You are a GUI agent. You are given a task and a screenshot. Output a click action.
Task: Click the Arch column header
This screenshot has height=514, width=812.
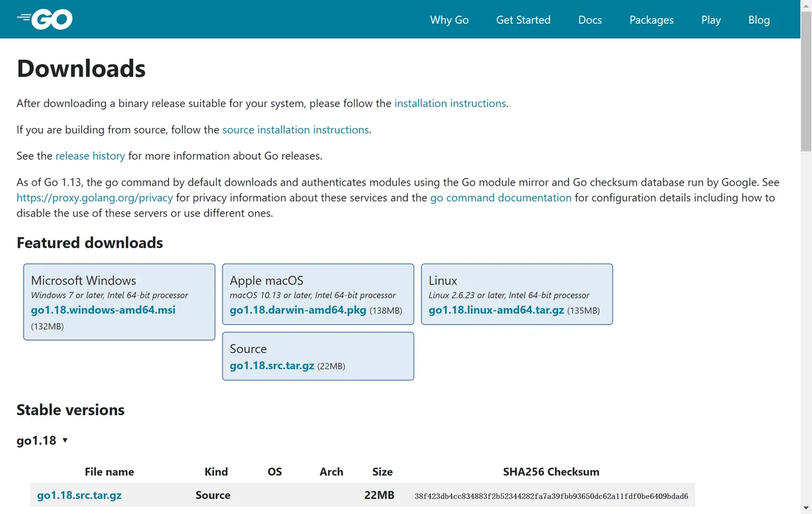pos(331,472)
